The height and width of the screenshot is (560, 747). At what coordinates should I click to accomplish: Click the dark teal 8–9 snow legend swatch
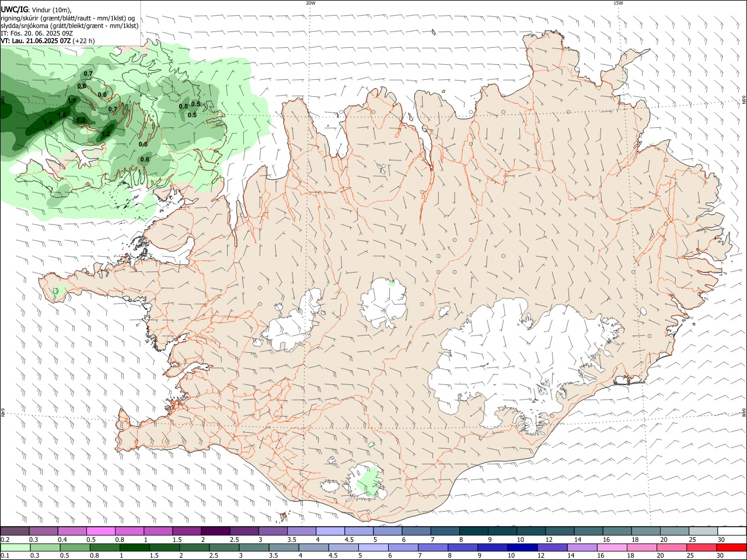[473, 531]
